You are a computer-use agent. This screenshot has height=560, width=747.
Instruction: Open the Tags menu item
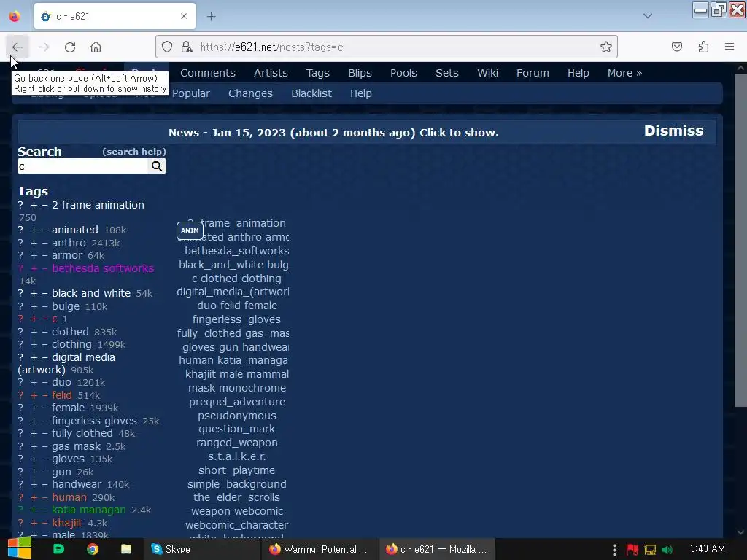point(318,73)
